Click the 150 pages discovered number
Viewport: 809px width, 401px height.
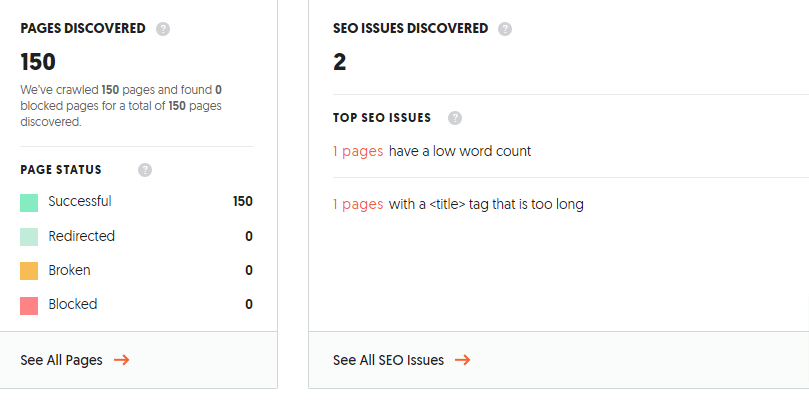pyautogui.click(x=38, y=62)
